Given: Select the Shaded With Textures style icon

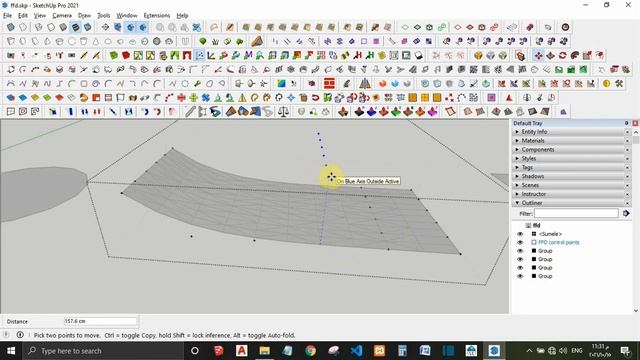Looking at the screenshot, I should click(x=76, y=27).
